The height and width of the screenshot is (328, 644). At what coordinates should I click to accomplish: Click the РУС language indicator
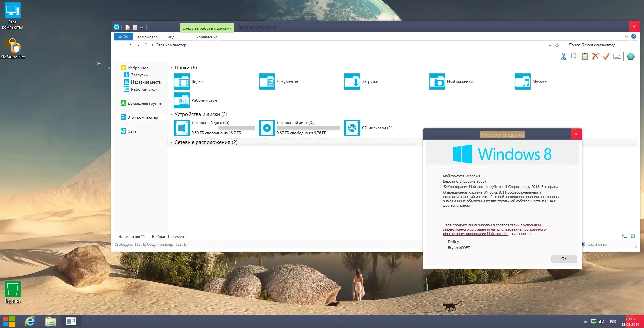pos(613,322)
